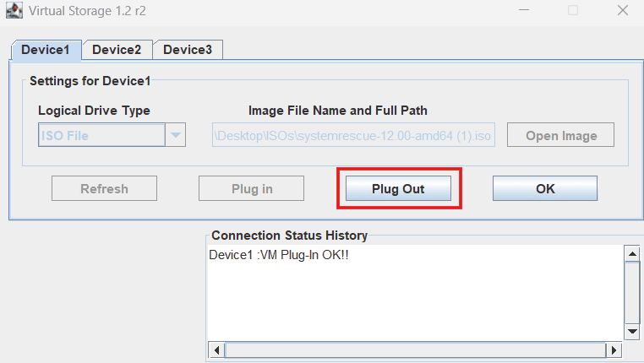Click the status history scroll down arrow
The height and width of the screenshot is (363, 644).
631,332
